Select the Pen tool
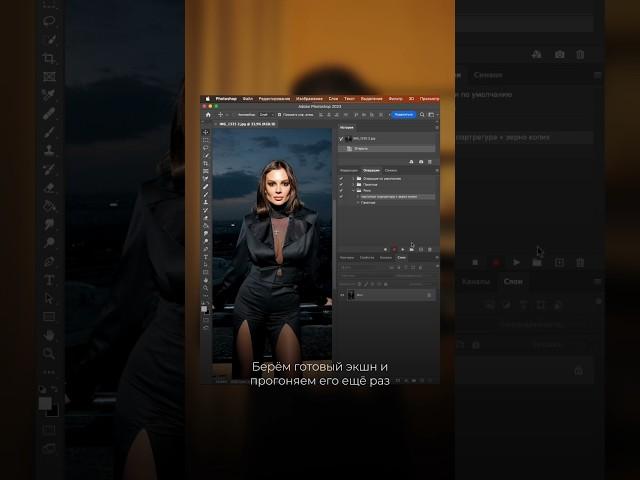The width and height of the screenshot is (640, 480). tap(205, 249)
